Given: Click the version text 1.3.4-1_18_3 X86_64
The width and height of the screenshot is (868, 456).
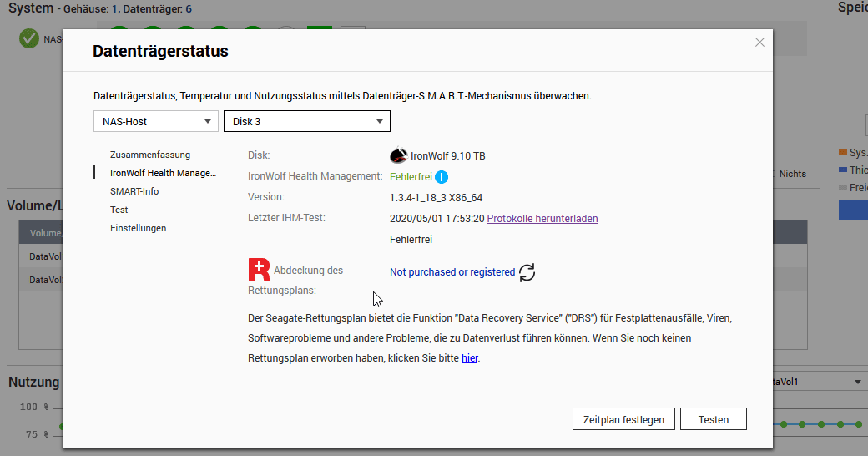Looking at the screenshot, I should coord(437,198).
